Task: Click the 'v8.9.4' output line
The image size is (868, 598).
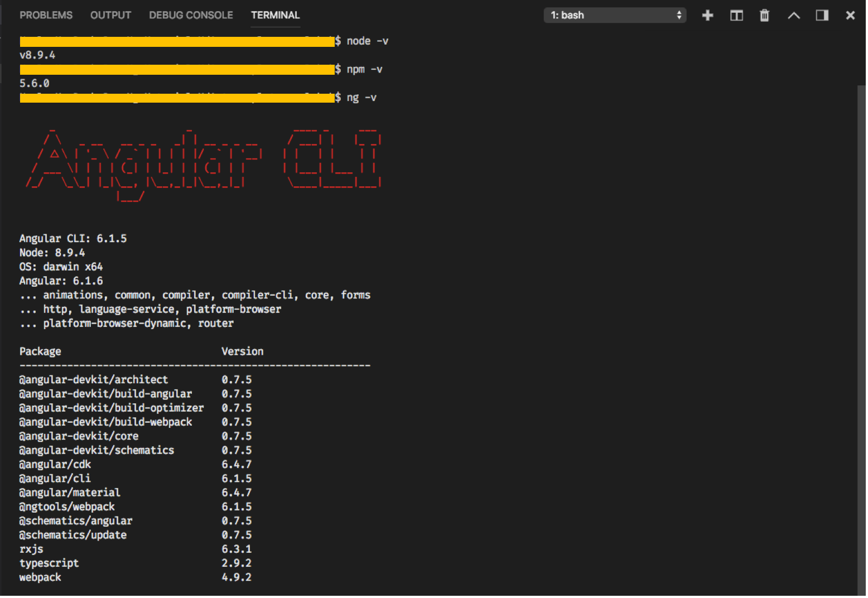Action: (x=37, y=55)
